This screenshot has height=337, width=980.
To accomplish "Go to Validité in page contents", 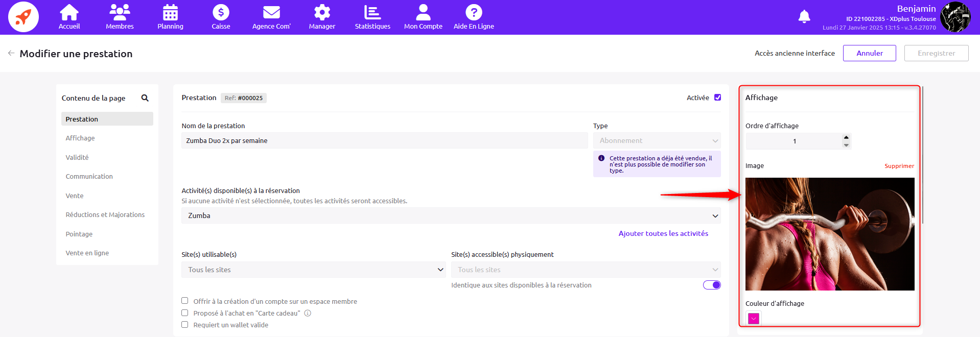I will 77,157.
